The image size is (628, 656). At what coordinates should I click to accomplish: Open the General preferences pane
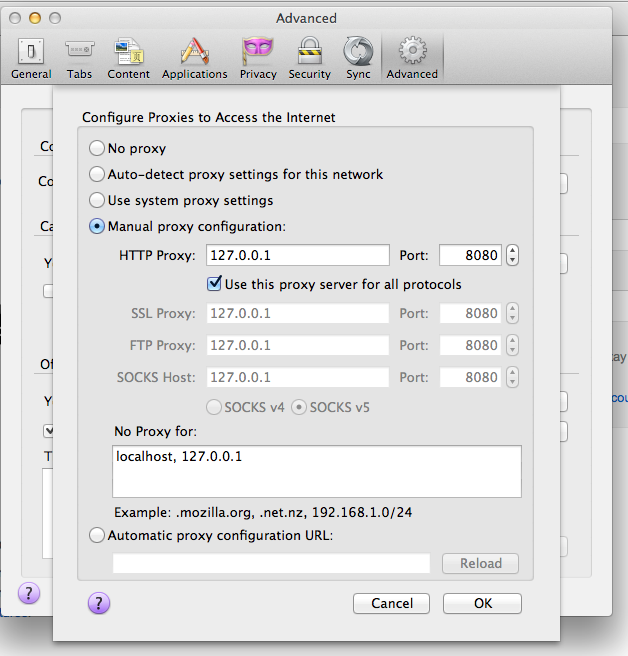[x=31, y=58]
